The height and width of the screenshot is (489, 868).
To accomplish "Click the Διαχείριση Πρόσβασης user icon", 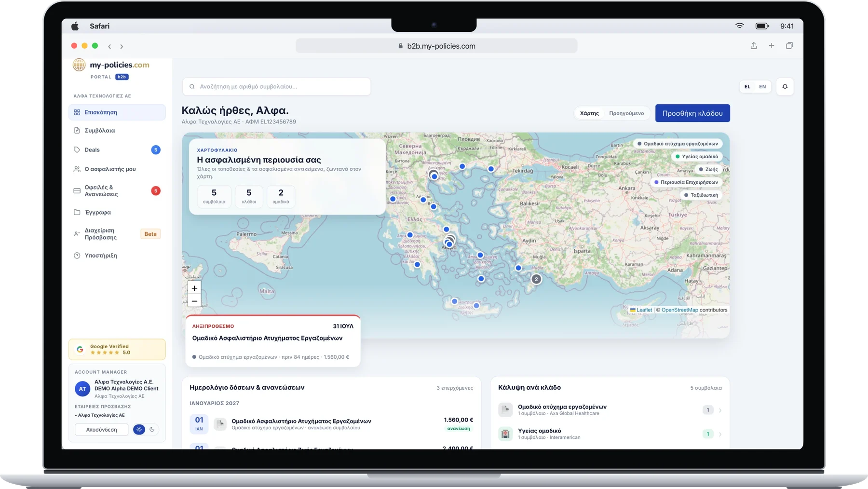I will [x=77, y=234].
